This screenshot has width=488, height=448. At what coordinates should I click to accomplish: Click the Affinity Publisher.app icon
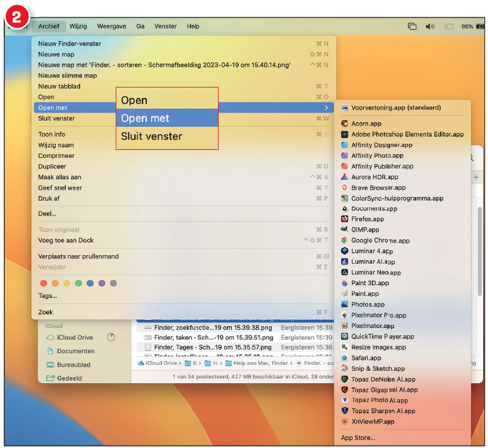click(344, 166)
